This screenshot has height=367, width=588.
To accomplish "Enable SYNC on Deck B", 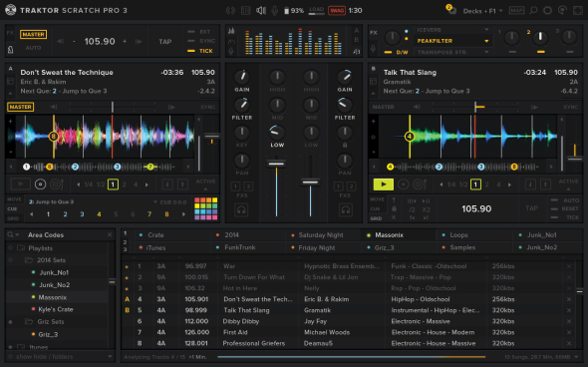I will [x=571, y=107].
